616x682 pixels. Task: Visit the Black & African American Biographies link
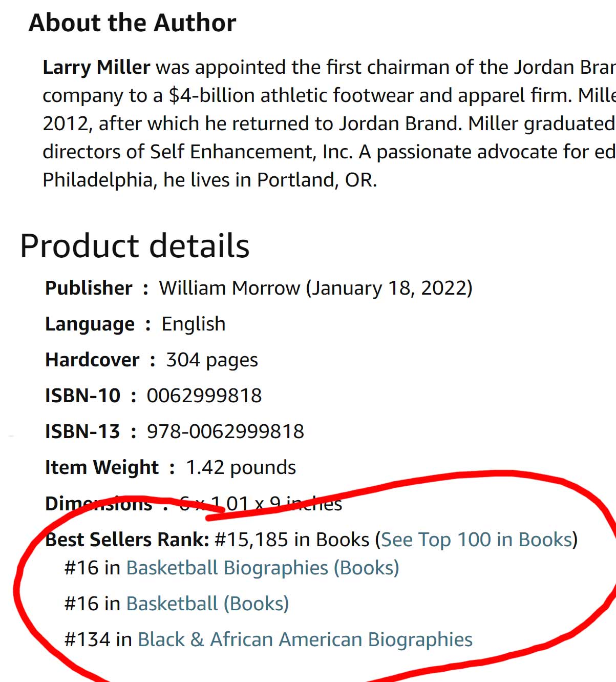(305, 639)
